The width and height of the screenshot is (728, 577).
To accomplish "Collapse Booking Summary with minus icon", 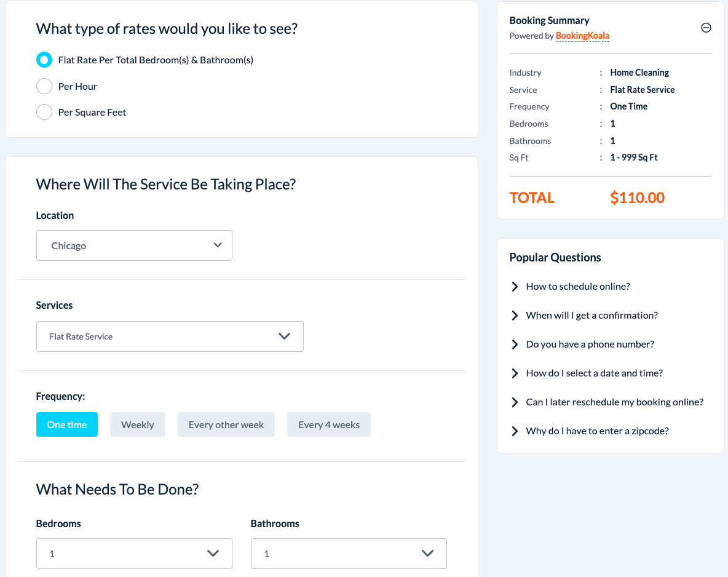I will click(x=706, y=28).
